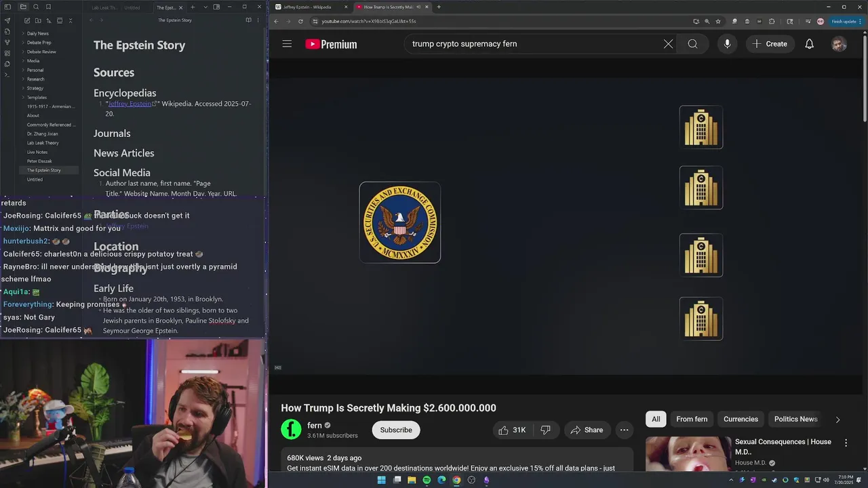868x488 pixels.
Task: Open the Obsidian command palette ribbon icon
Action: tap(7, 75)
